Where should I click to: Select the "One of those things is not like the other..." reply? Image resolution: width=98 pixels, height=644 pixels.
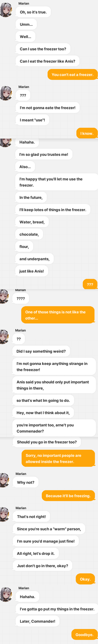click(58, 315)
